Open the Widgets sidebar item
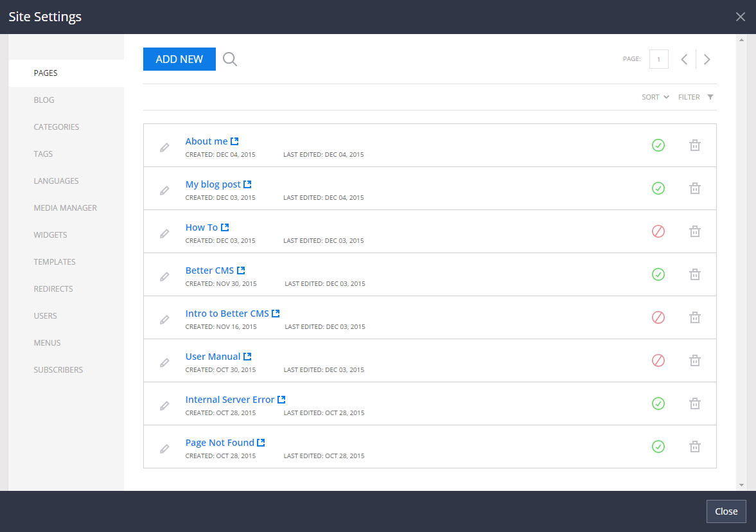The image size is (756, 532). (51, 235)
